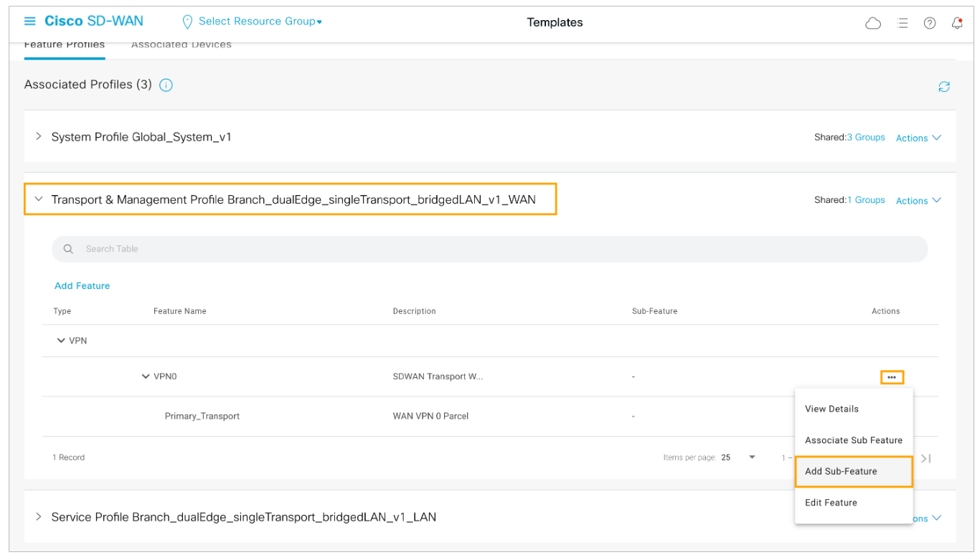The image size is (980, 560).
Task: Refresh the Associated Profiles list
Action: point(944,87)
